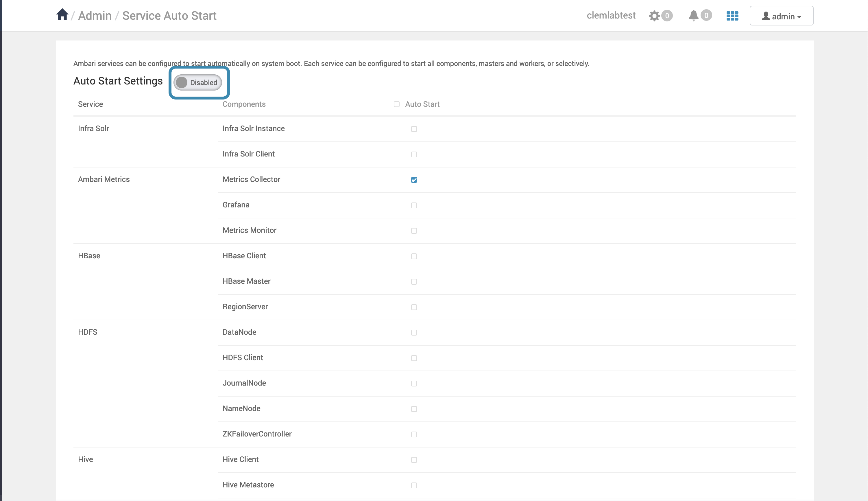Click the Hive service name

pyautogui.click(x=86, y=459)
